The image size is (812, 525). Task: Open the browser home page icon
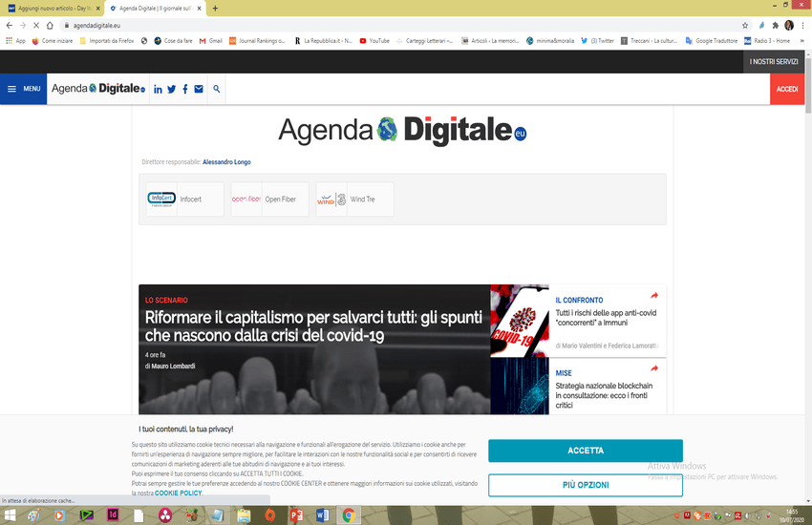[50, 26]
